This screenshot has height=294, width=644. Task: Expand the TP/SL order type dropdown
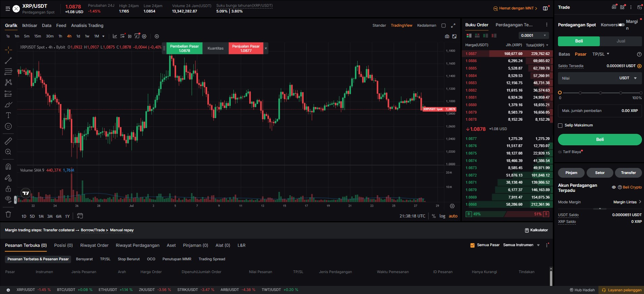(601, 54)
